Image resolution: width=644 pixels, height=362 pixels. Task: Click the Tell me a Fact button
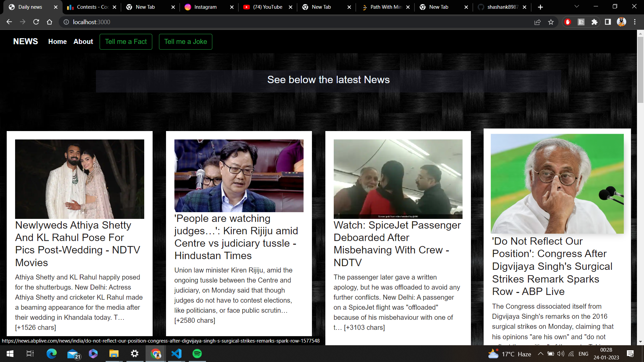[x=126, y=42]
